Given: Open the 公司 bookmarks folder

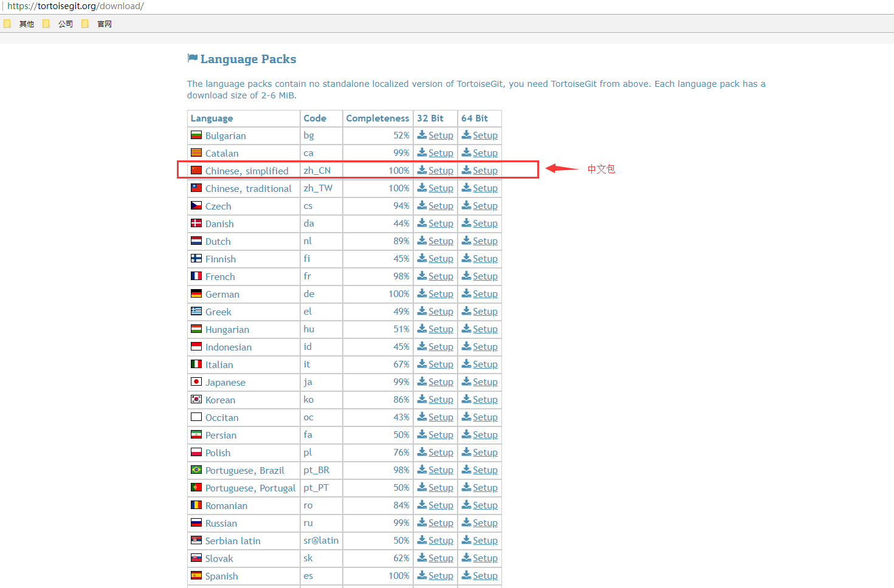Looking at the screenshot, I should click(x=58, y=24).
